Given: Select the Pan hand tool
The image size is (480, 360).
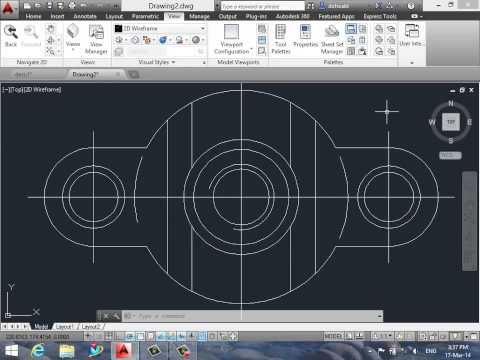Looking at the screenshot, I should 50,29.
